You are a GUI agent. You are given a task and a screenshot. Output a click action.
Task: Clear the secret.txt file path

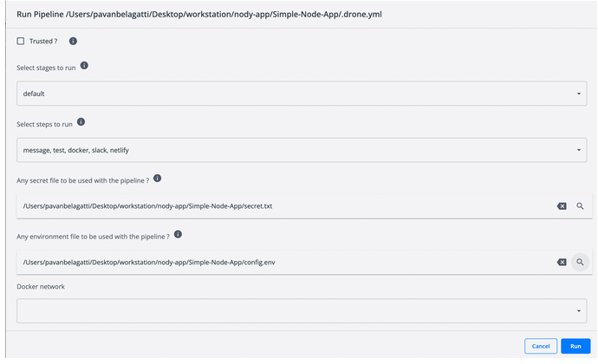562,205
